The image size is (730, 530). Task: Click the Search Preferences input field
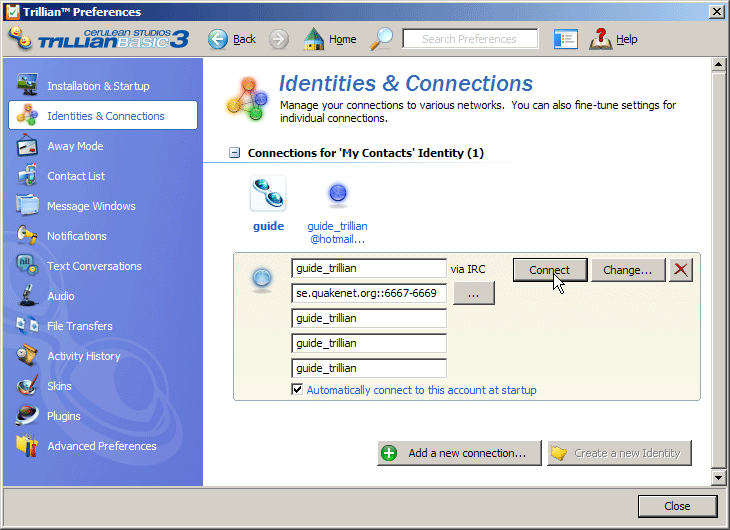click(470, 39)
